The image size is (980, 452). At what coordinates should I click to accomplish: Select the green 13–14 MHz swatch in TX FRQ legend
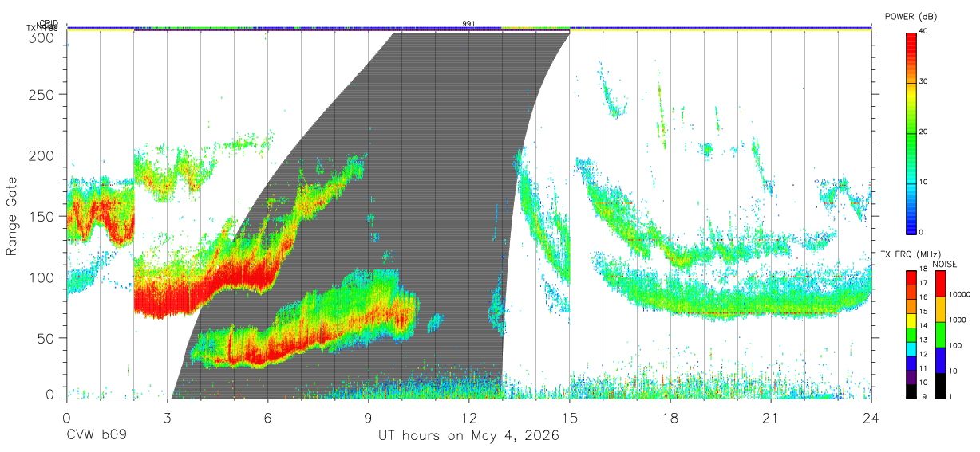[911, 334]
